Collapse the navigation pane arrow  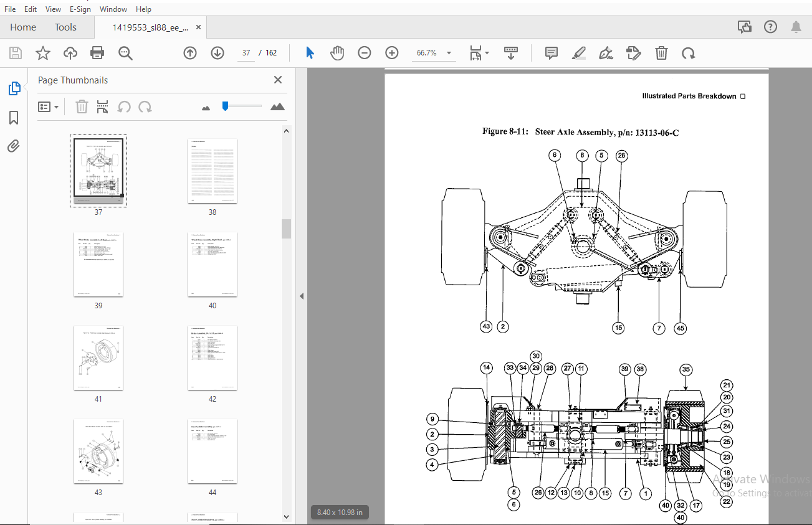coord(302,296)
